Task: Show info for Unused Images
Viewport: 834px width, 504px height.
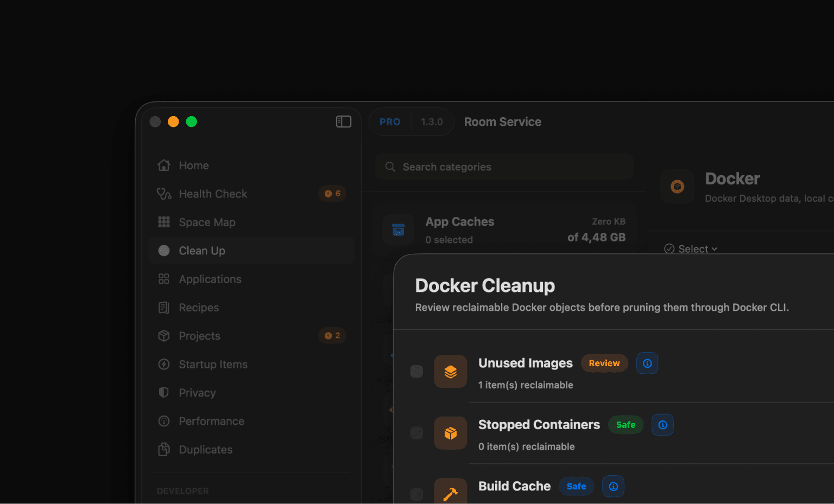Action: [647, 363]
